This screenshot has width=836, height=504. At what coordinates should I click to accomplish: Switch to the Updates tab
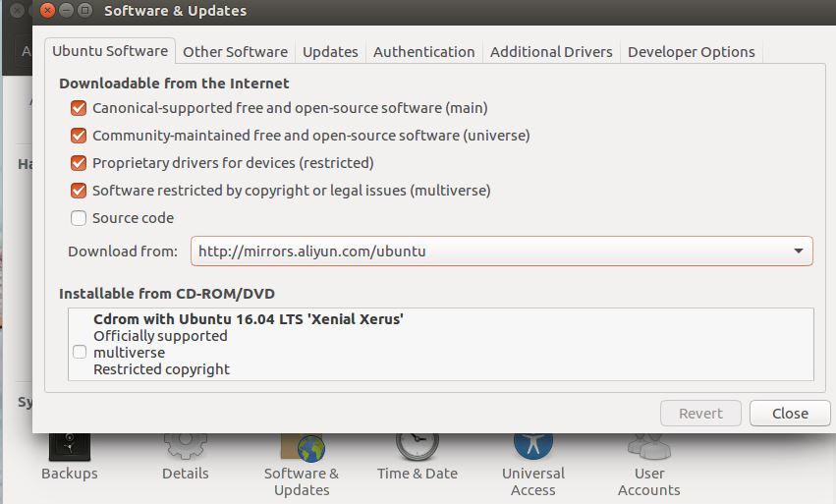coord(330,52)
